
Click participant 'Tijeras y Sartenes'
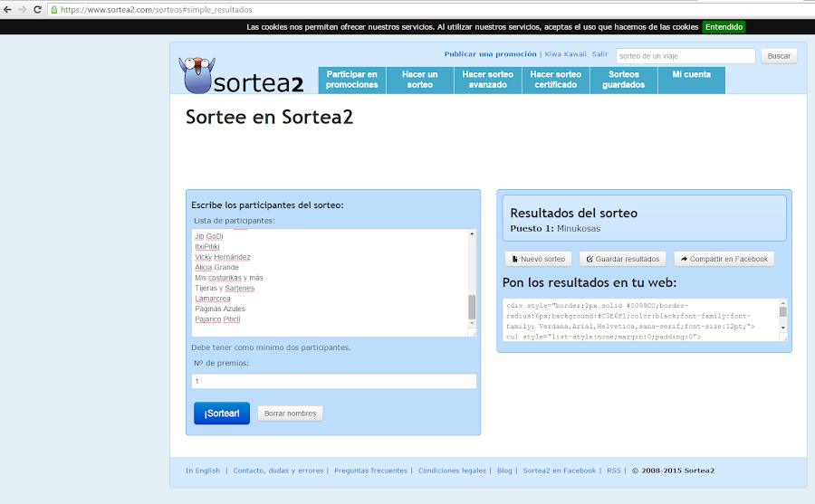225,289
